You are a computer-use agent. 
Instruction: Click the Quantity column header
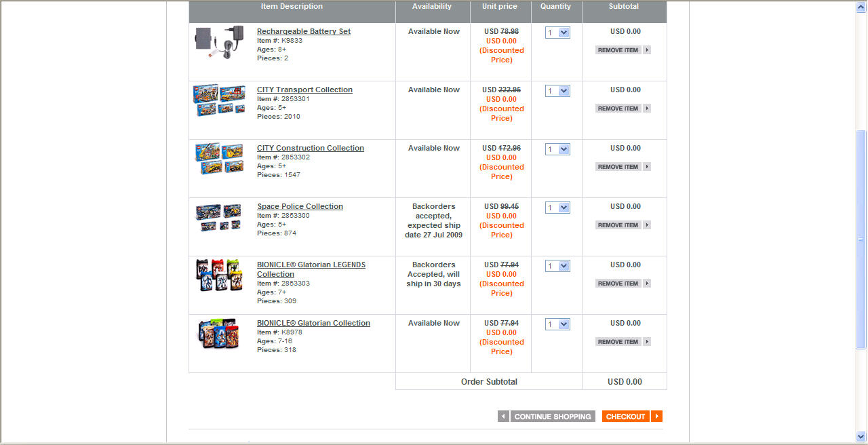[x=556, y=7]
